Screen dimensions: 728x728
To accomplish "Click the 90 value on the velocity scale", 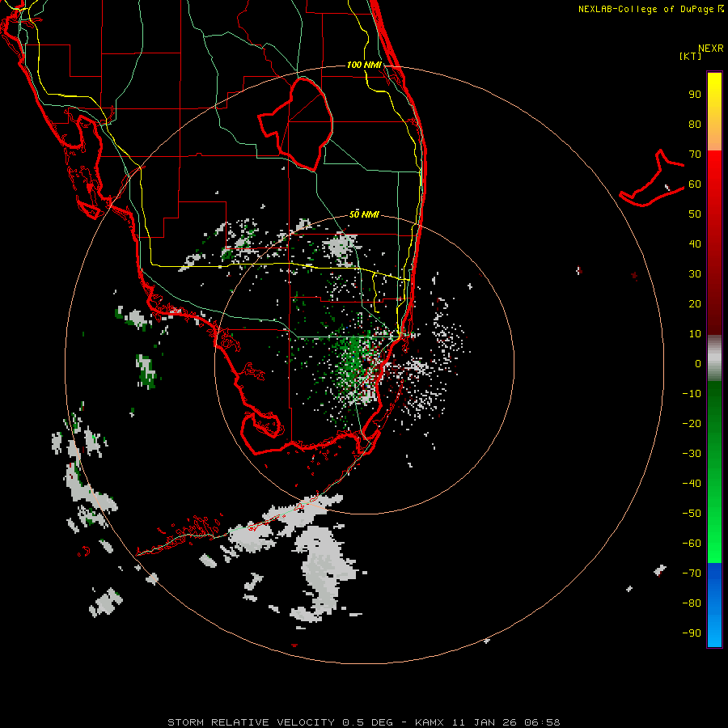I will [x=695, y=95].
